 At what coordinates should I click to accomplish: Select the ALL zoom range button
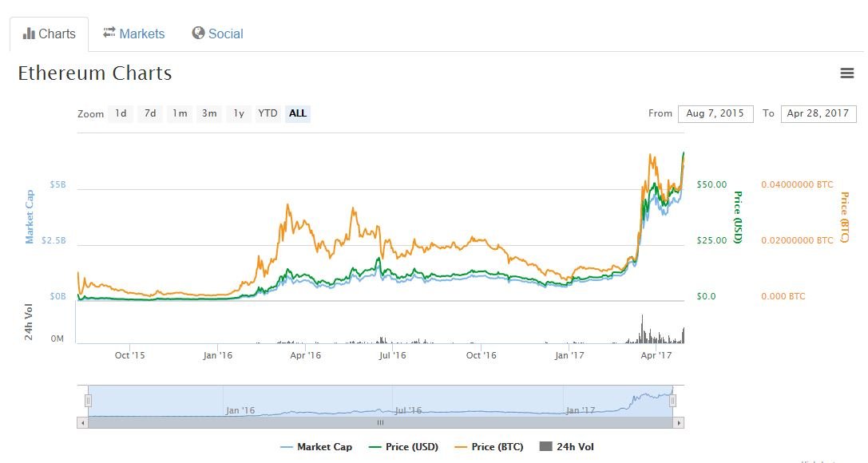298,113
